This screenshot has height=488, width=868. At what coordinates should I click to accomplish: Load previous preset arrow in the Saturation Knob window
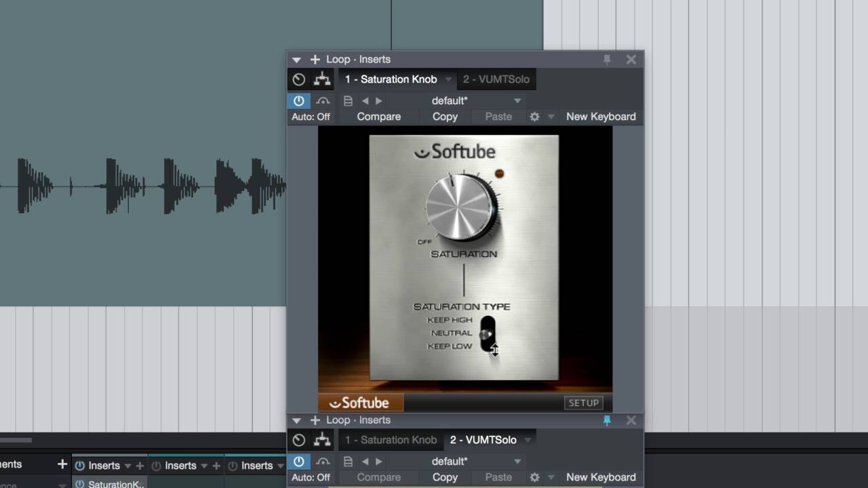click(365, 101)
